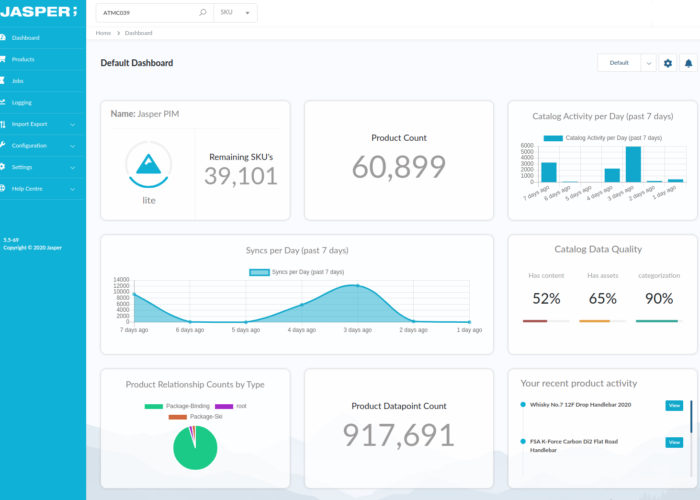Toggle Catalog Activity per Day legend

tap(603, 138)
